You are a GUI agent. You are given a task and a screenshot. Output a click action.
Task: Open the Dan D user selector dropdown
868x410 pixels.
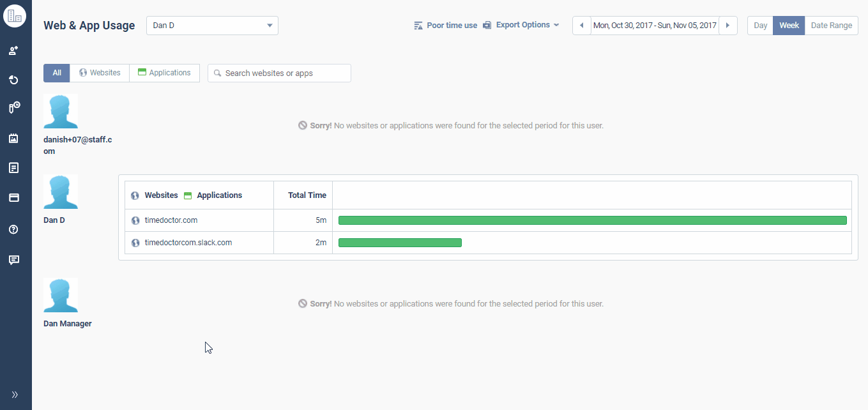click(212, 25)
